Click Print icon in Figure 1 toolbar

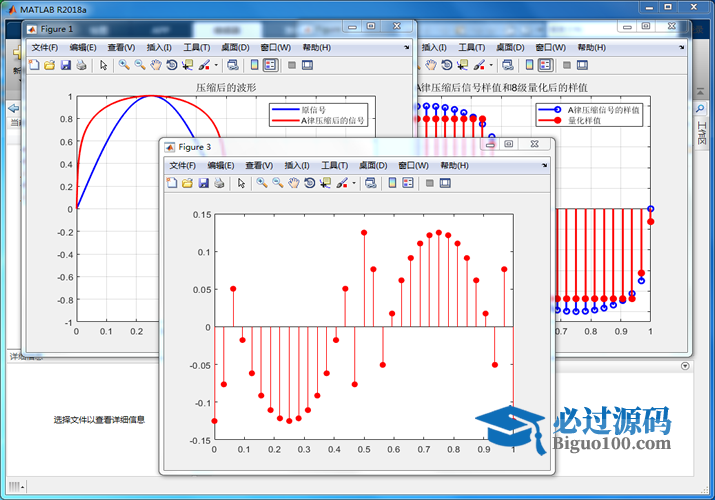[82, 65]
